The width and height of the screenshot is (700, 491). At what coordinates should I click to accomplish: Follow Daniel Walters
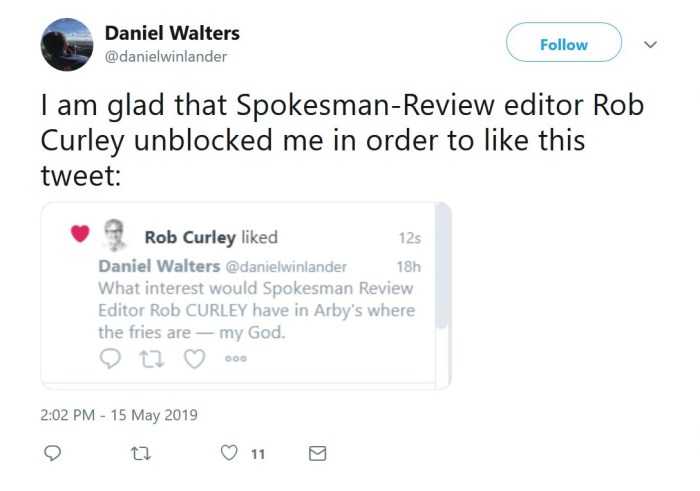(564, 45)
